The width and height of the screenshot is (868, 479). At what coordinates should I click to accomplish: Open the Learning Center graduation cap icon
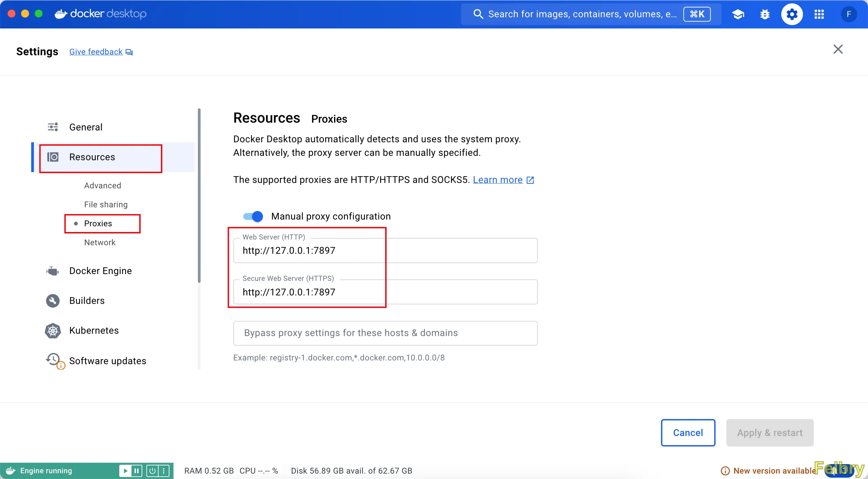pos(738,14)
